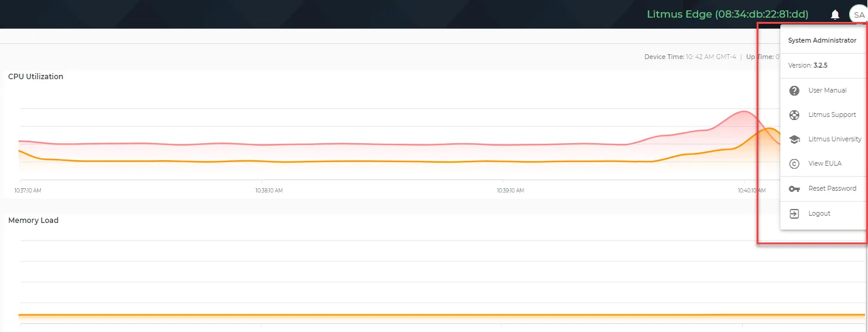Open the notifications bell icon
The height and width of the screenshot is (332, 868).
pyautogui.click(x=835, y=14)
